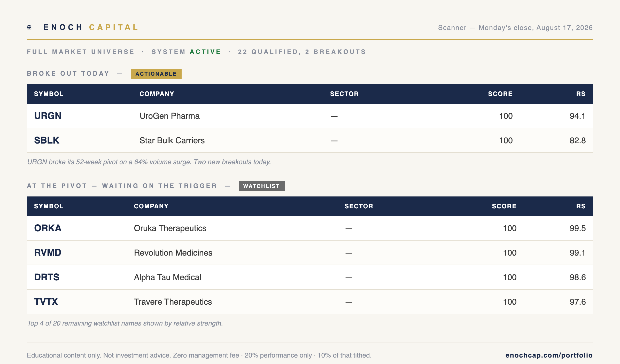Click the Oruka Therapeutics company name
Viewport: 620px width, 364px height.
click(x=170, y=228)
